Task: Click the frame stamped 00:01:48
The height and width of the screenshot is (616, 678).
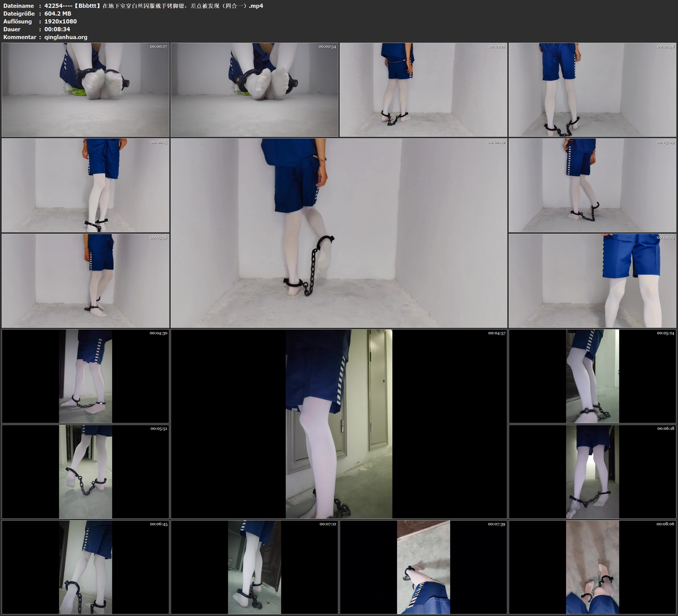Action: click(x=592, y=89)
